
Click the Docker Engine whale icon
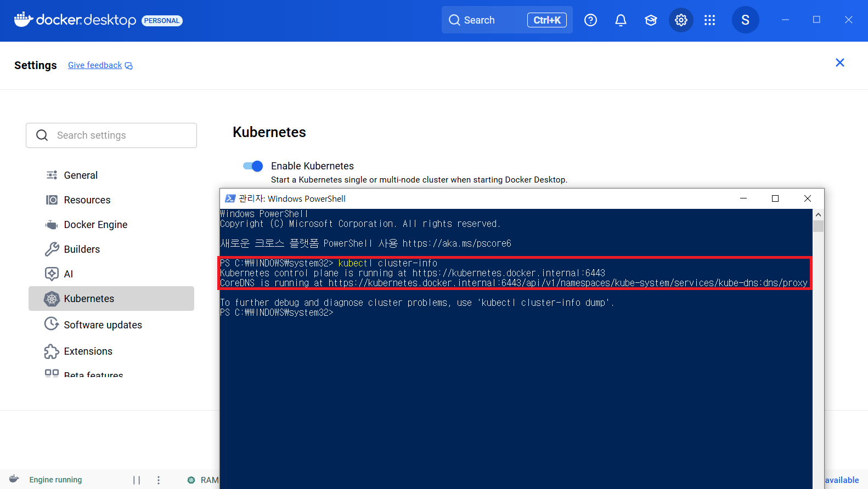click(52, 225)
